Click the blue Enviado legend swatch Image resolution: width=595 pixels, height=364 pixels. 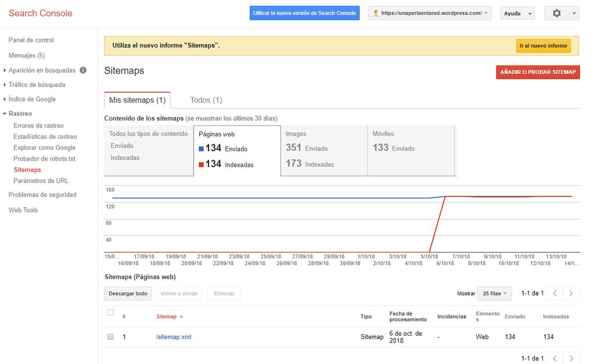(201, 149)
